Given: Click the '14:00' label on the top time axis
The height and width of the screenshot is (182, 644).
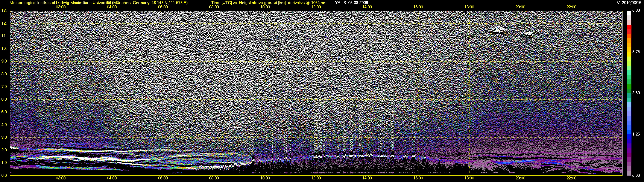Looking at the screenshot, I should click(x=367, y=7).
